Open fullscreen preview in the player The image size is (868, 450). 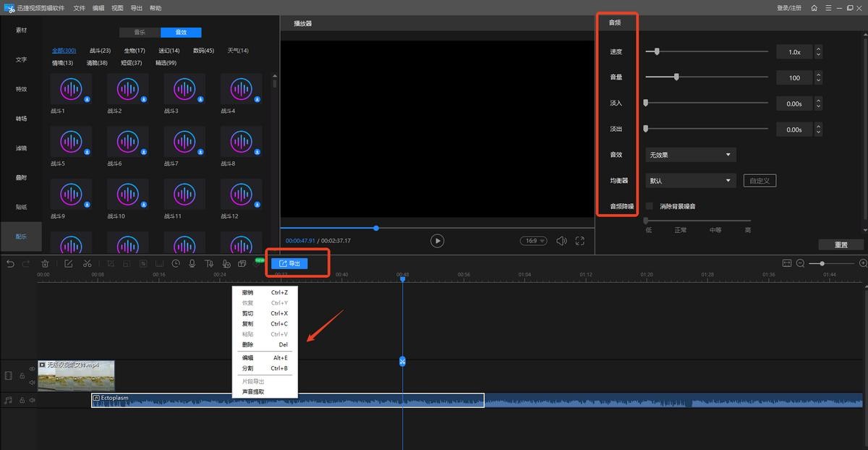point(579,241)
